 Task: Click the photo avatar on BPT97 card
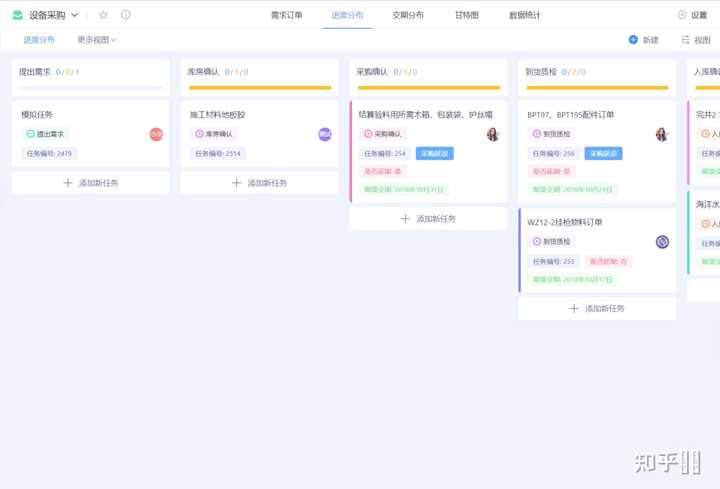click(662, 134)
